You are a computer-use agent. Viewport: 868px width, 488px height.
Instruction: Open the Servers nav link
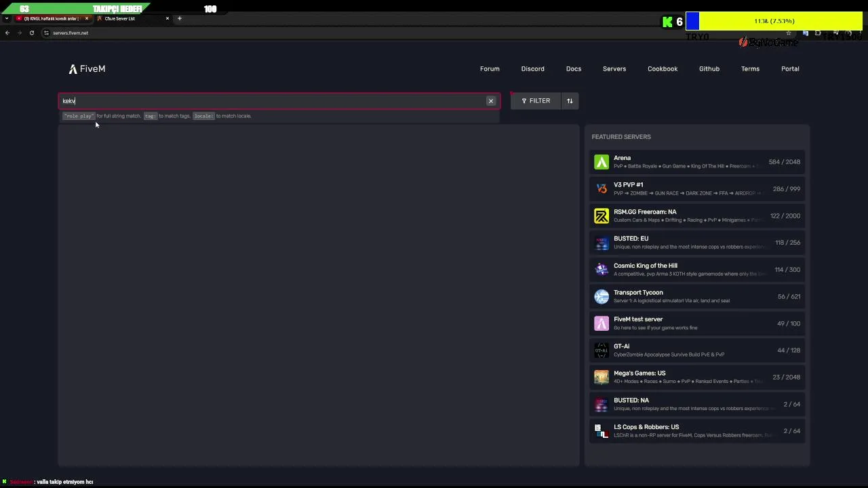pos(614,68)
